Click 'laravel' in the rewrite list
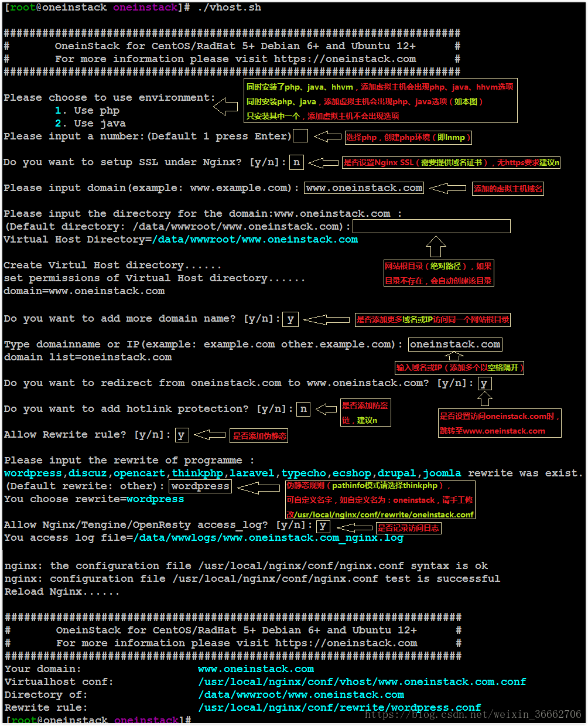Viewport: 588px width, 726px height. point(252,473)
